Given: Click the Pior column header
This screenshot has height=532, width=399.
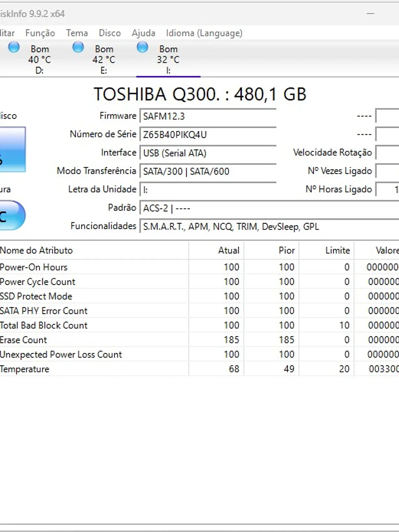Looking at the screenshot, I should [x=272, y=250].
